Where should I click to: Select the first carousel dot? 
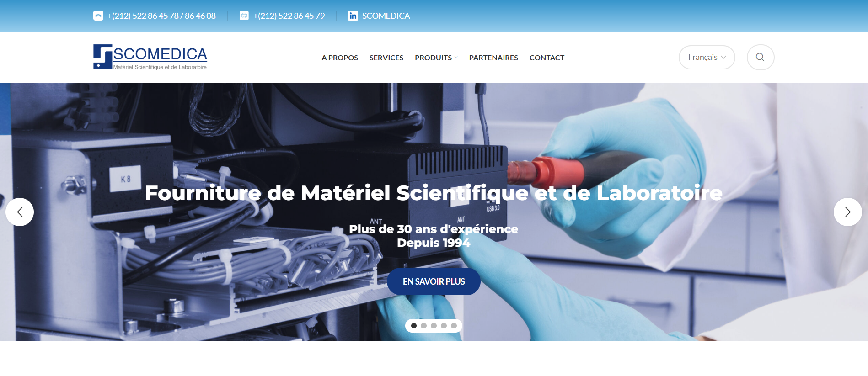coord(414,326)
